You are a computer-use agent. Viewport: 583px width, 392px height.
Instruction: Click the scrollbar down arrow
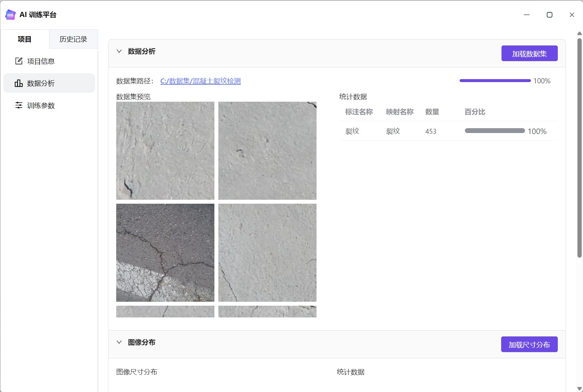579,389
